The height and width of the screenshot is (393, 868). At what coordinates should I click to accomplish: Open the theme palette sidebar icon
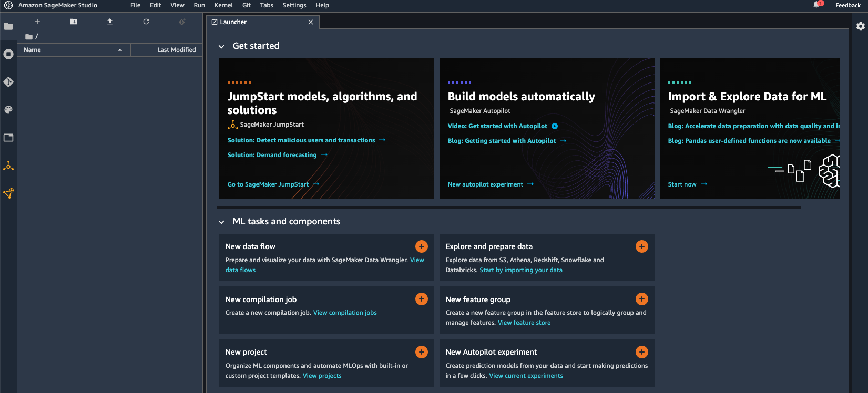(x=8, y=110)
